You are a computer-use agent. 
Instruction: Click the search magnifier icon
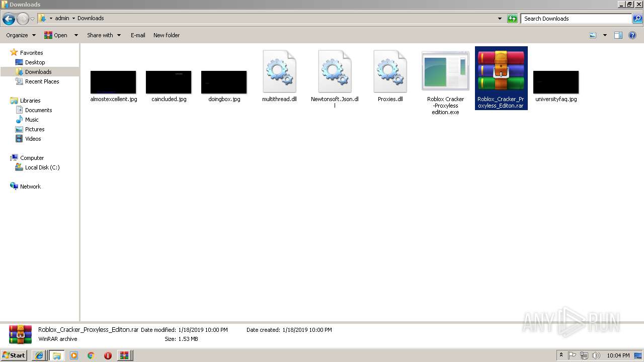(637, 19)
